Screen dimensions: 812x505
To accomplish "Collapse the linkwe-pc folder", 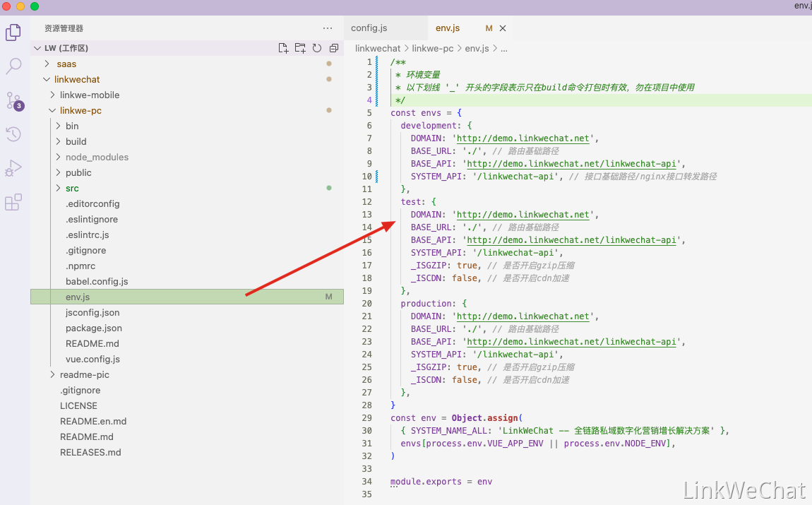I will 52,110.
